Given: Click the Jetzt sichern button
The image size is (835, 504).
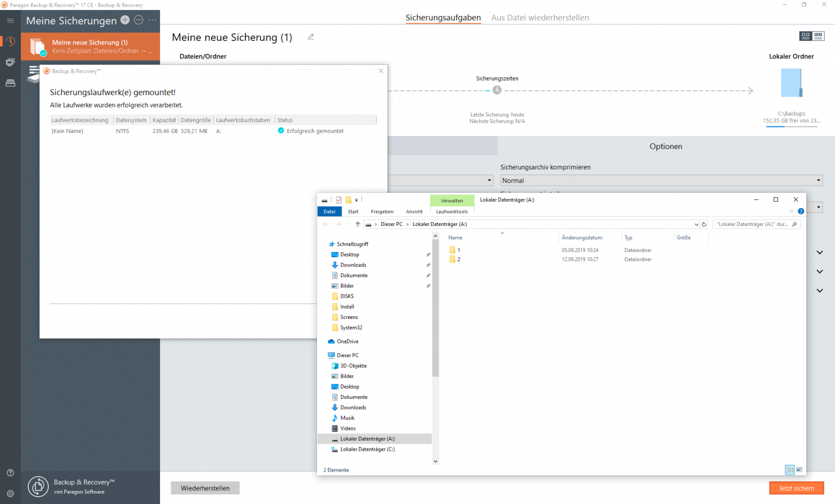Looking at the screenshot, I should [796, 488].
